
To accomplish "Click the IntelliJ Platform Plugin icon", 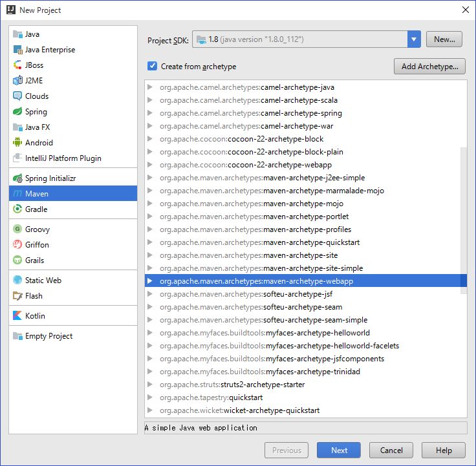I will pyautogui.click(x=17, y=158).
